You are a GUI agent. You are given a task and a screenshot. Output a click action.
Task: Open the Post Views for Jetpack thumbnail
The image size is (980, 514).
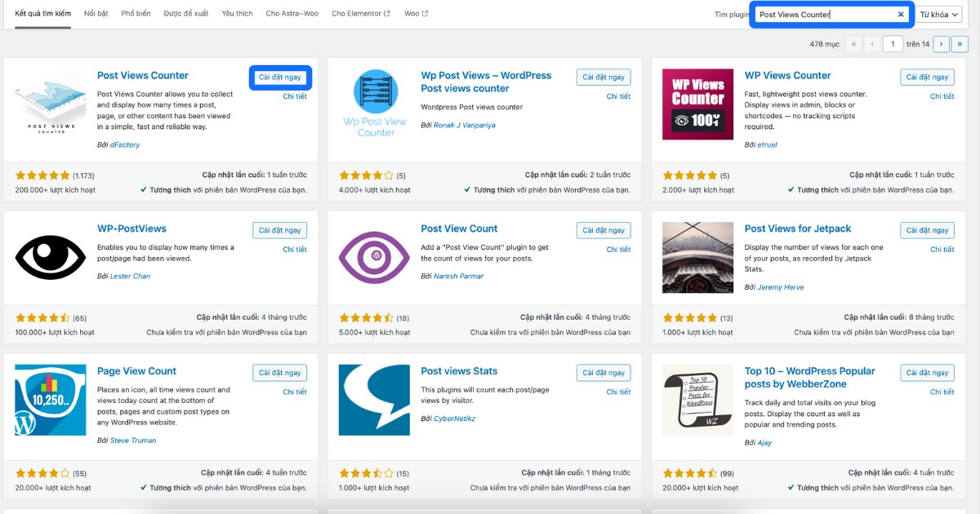pyautogui.click(x=698, y=258)
